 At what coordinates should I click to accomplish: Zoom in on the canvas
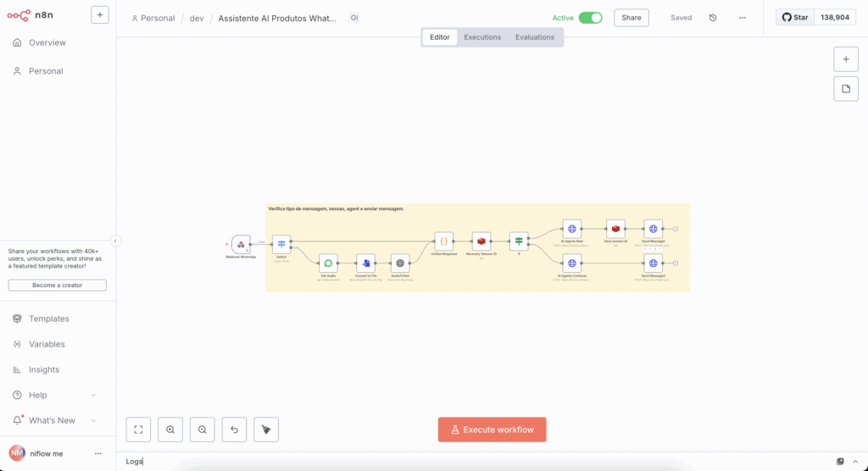pyautogui.click(x=170, y=429)
